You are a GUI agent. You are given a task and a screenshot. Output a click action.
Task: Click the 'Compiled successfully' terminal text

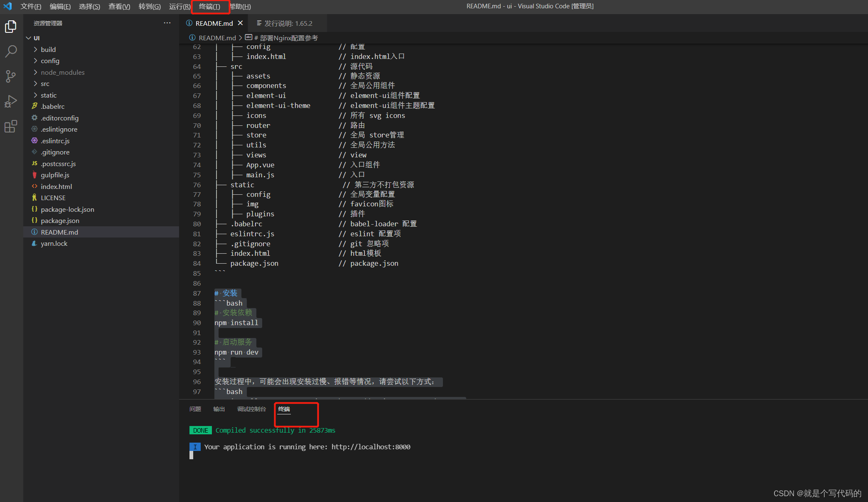[275, 430]
